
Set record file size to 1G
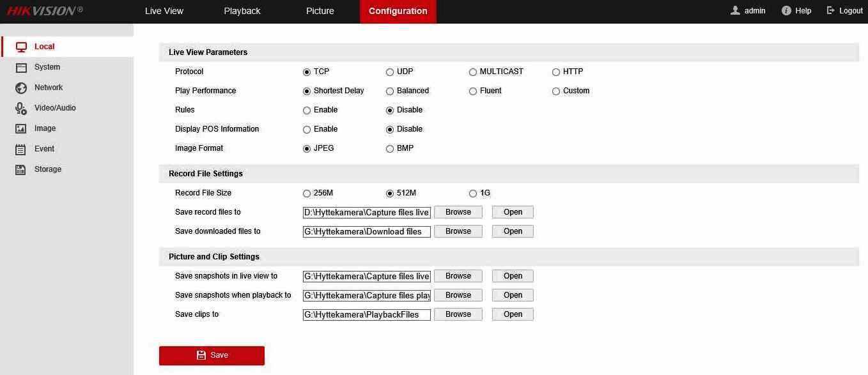coord(473,194)
